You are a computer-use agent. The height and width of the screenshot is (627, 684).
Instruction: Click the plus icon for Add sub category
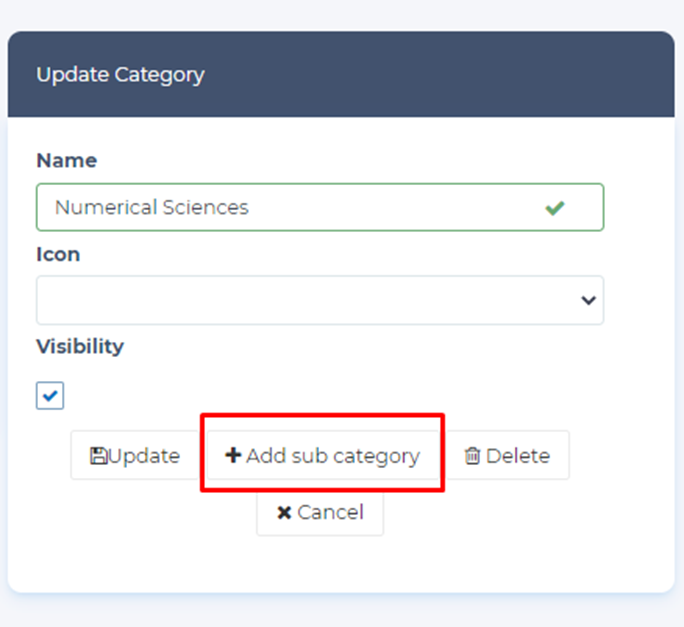click(x=233, y=456)
